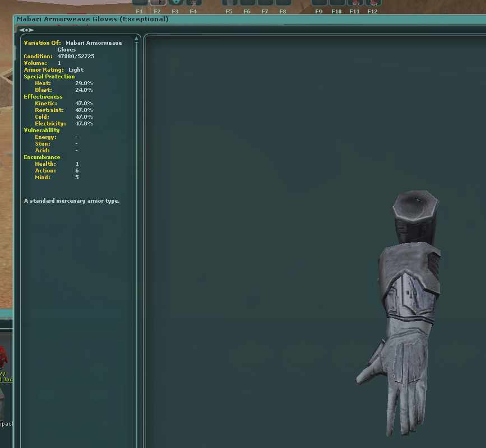Select the "Special Protection" heading

[49, 77]
